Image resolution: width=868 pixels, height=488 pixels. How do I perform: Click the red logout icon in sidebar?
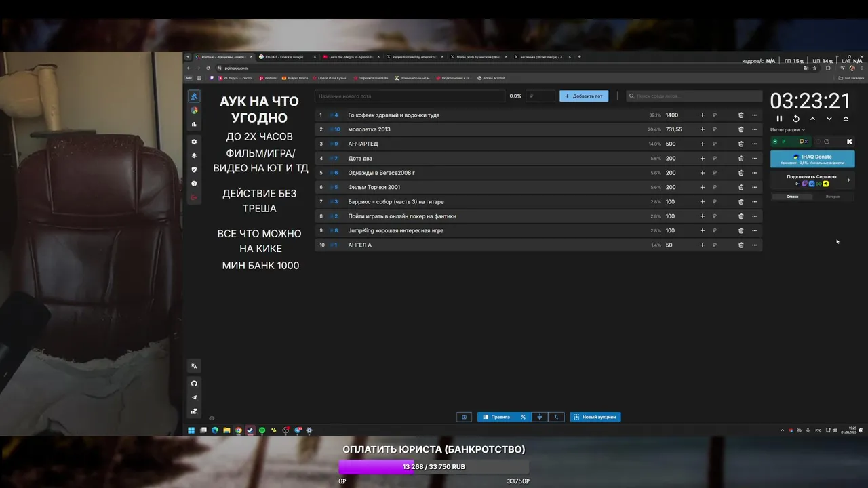(194, 197)
